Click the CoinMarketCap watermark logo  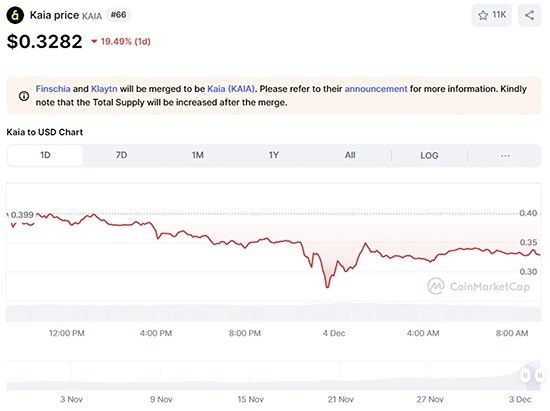click(478, 286)
